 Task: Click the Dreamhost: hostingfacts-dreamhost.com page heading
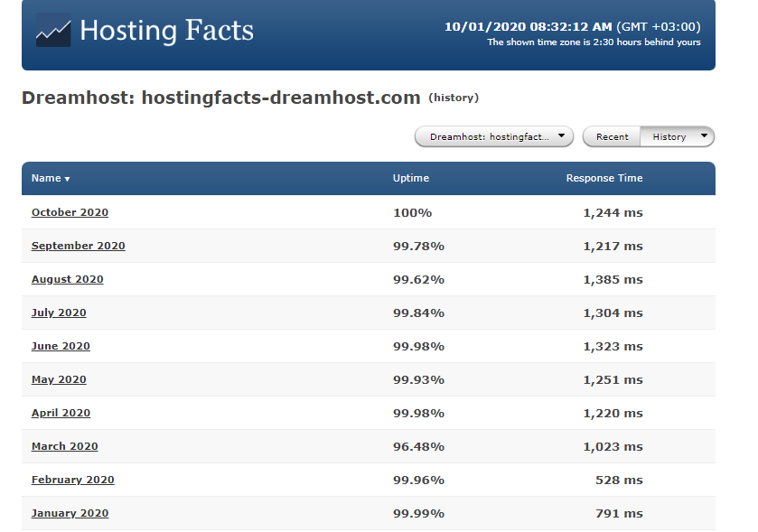pos(221,98)
